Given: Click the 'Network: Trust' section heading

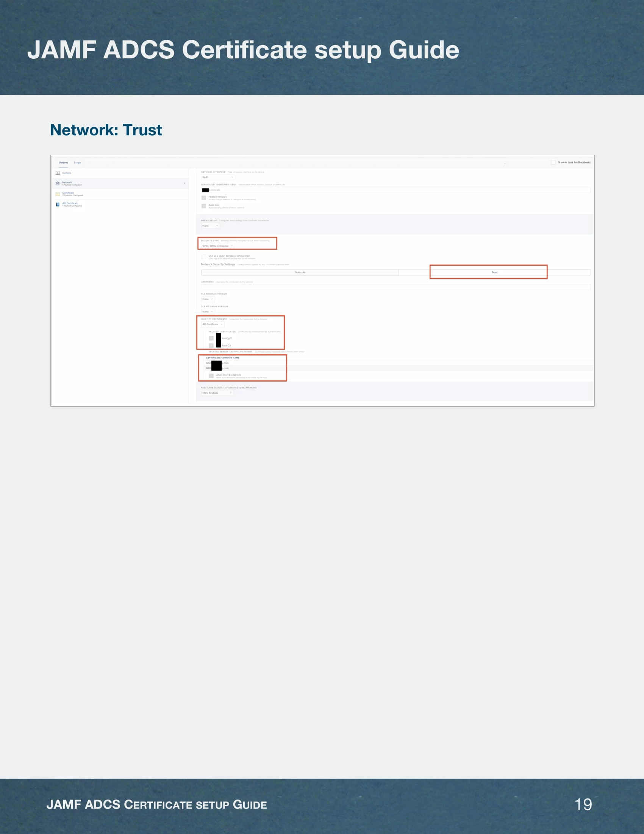Looking at the screenshot, I should (x=106, y=130).
